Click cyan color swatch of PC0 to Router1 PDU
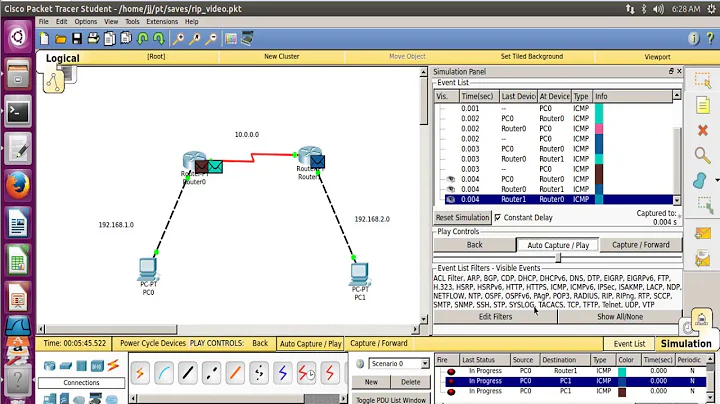 click(622, 371)
